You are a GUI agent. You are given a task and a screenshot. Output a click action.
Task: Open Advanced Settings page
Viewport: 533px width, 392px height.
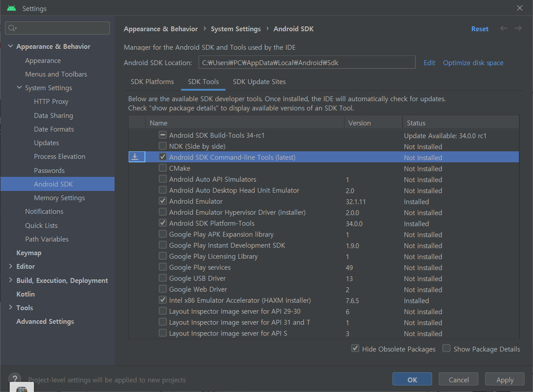[45, 321]
